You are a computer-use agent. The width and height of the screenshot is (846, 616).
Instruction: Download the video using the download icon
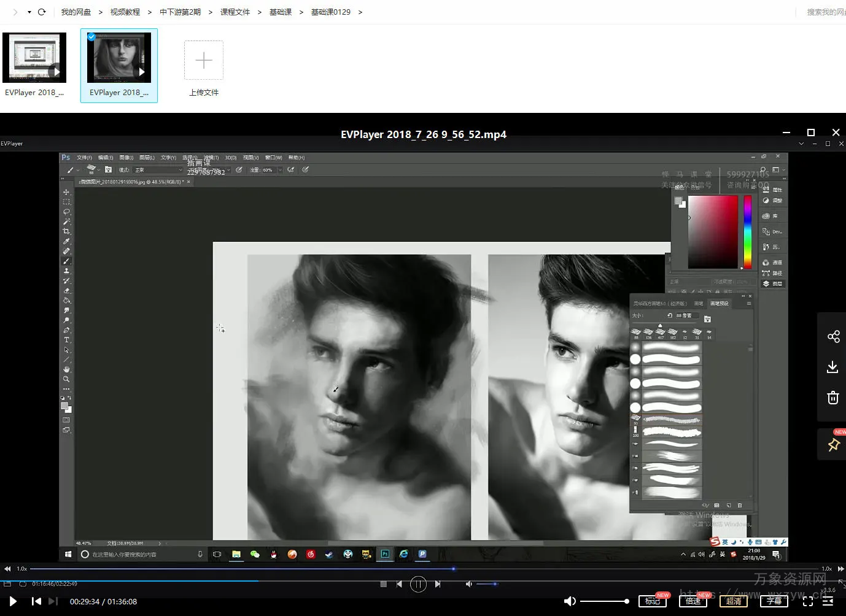tap(832, 367)
